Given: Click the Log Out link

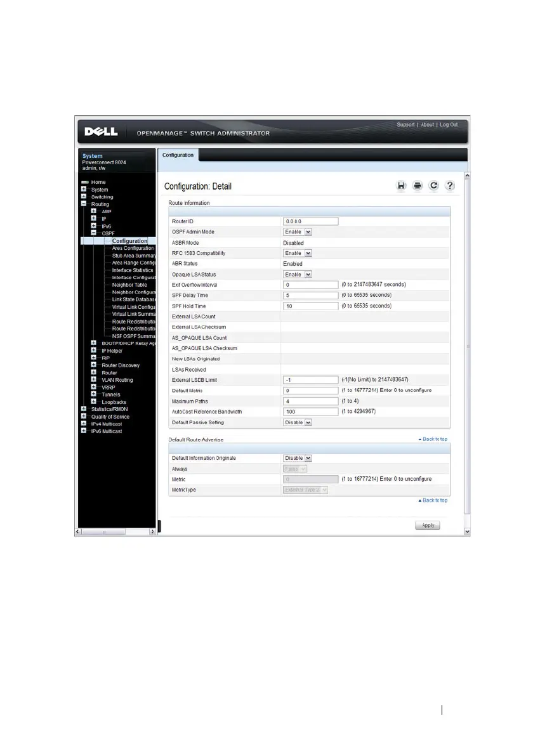Looking at the screenshot, I should pos(449,124).
